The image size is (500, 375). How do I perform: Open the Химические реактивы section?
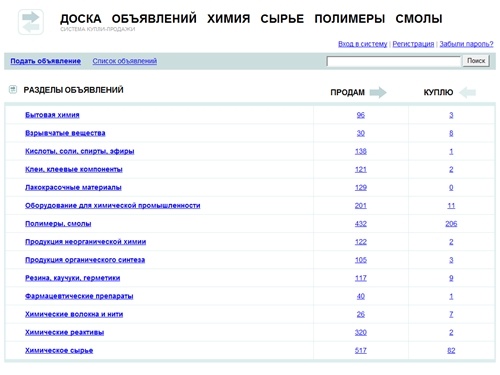[65, 332]
